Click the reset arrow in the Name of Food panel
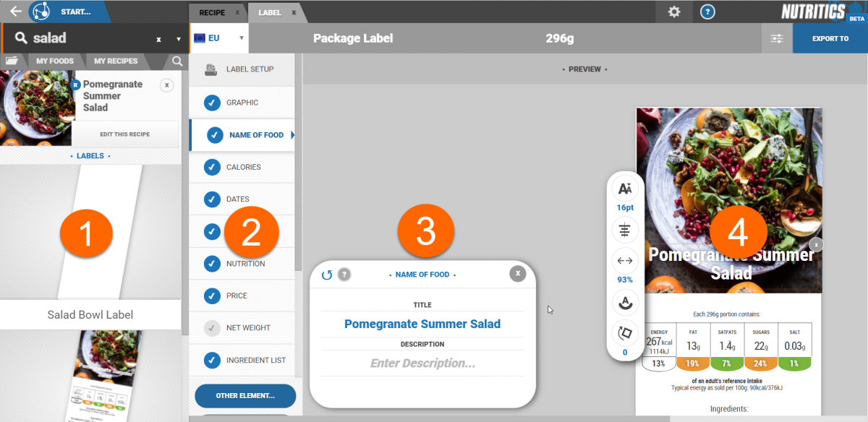Viewport: 868px width, 422px height. click(x=327, y=275)
